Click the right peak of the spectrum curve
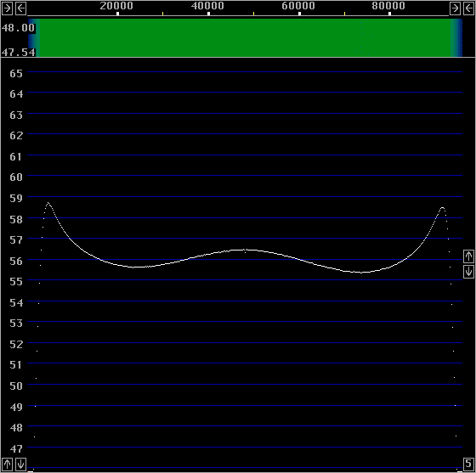Image resolution: width=476 pixels, height=473 pixels. coord(442,208)
